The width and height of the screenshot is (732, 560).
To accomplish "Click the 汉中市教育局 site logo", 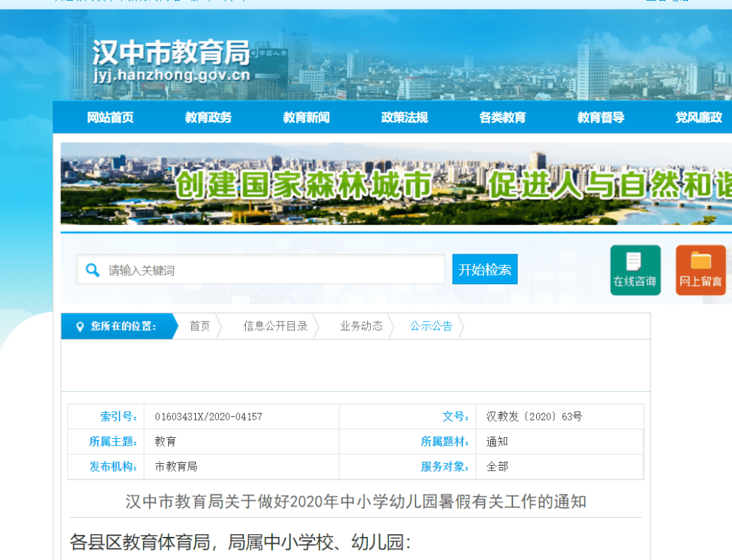I will 171,58.
